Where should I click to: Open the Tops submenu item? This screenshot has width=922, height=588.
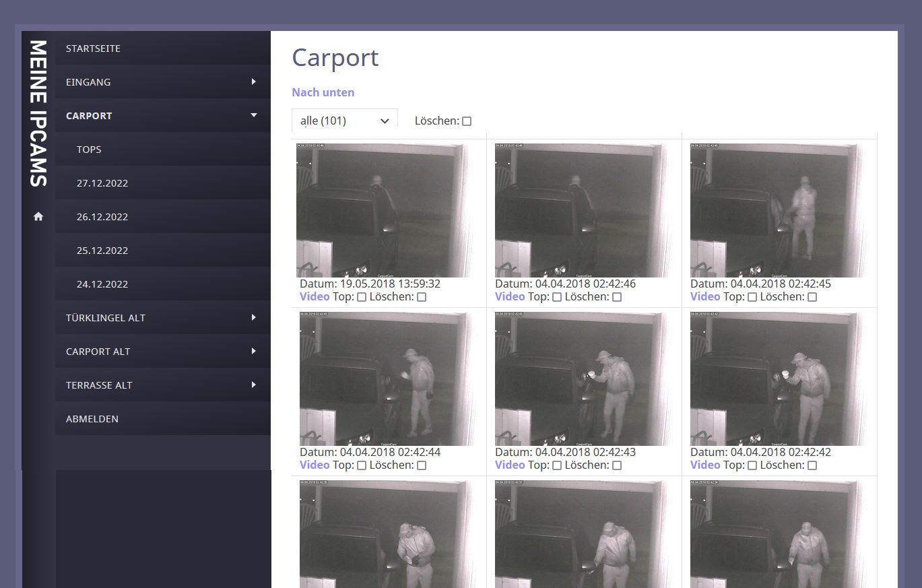click(89, 150)
